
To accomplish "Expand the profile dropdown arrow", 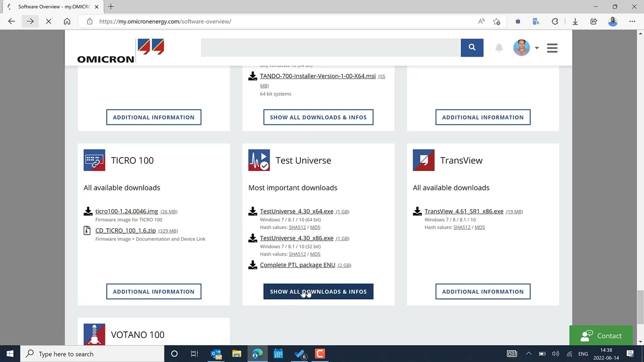I will point(537,48).
